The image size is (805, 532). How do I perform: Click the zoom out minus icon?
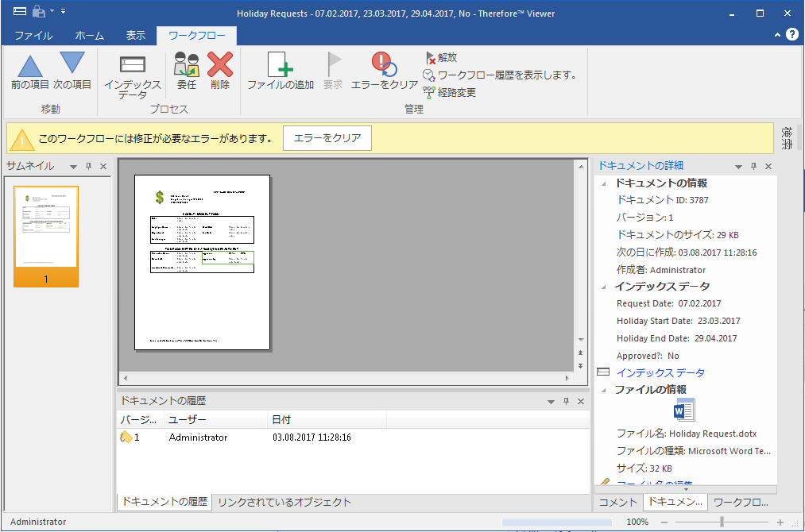[664, 522]
